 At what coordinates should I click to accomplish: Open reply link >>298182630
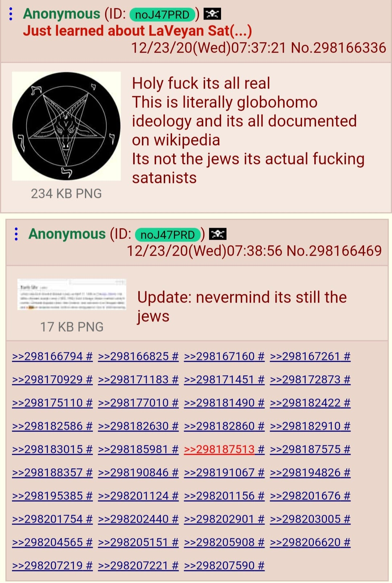[133, 426]
